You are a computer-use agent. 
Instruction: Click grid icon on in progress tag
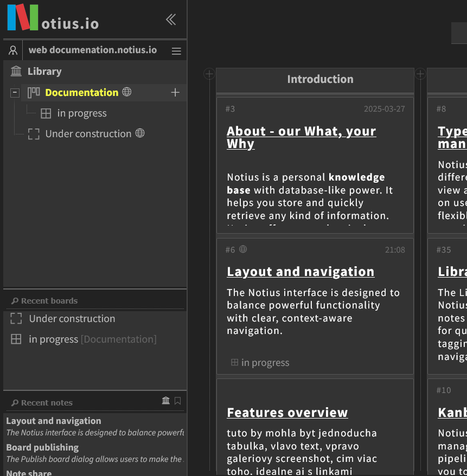pos(234,362)
